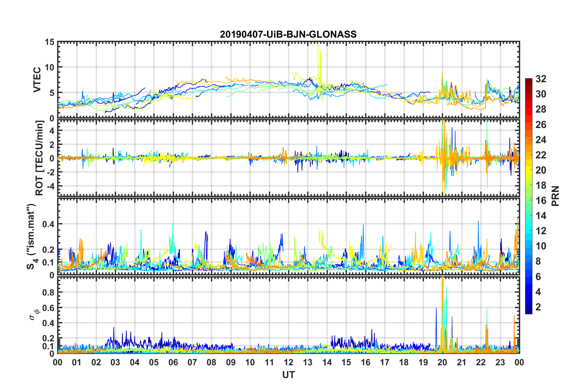Screen dimensions: 577x392
Task: Select the ROT [TECU/min] y-axis label
Action: 39,158
